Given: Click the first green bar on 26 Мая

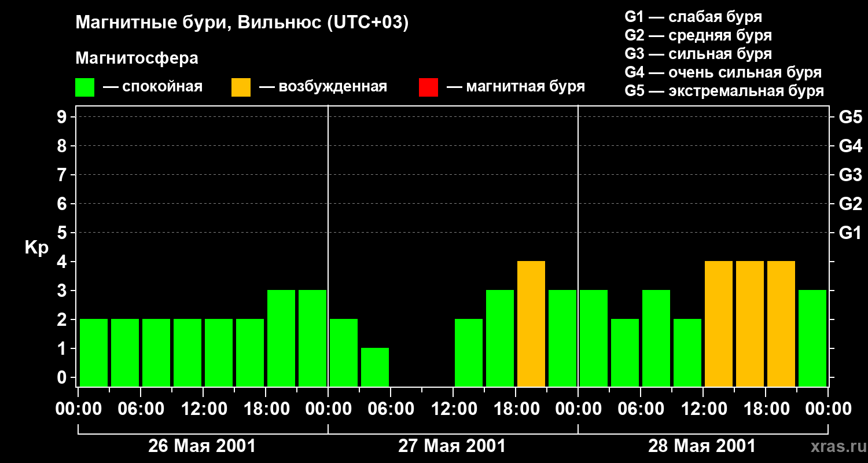Looking at the screenshot, I should (x=94, y=352).
